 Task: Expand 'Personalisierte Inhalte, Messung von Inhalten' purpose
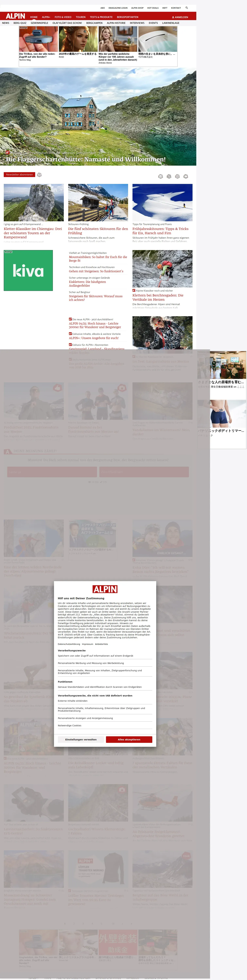[x=105, y=672]
